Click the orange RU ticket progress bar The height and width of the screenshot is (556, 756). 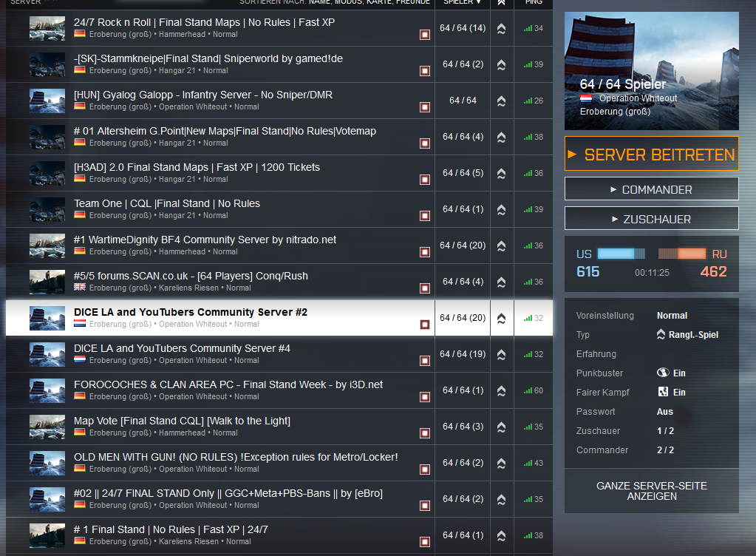682,254
